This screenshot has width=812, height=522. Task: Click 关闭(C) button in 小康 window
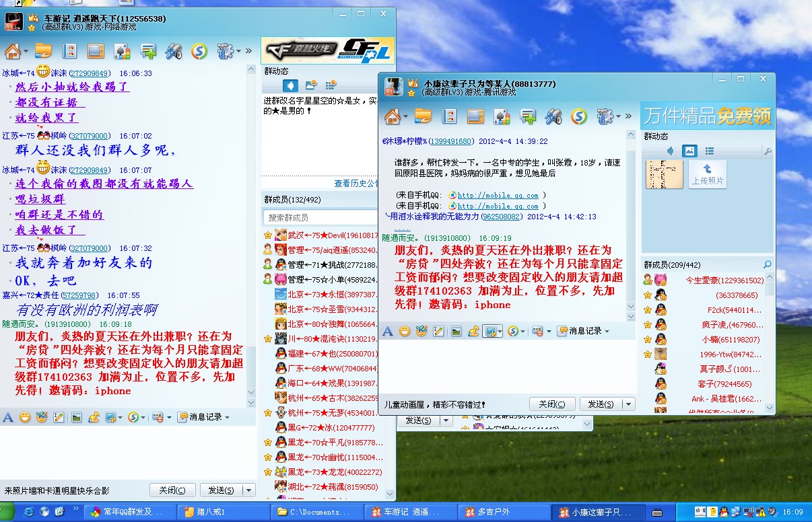click(x=552, y=404)
